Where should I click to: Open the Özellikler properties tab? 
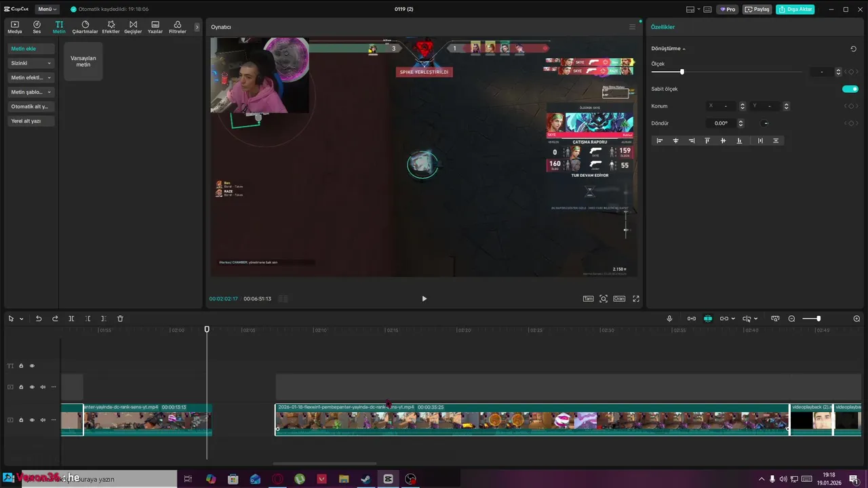click(663, 27)
